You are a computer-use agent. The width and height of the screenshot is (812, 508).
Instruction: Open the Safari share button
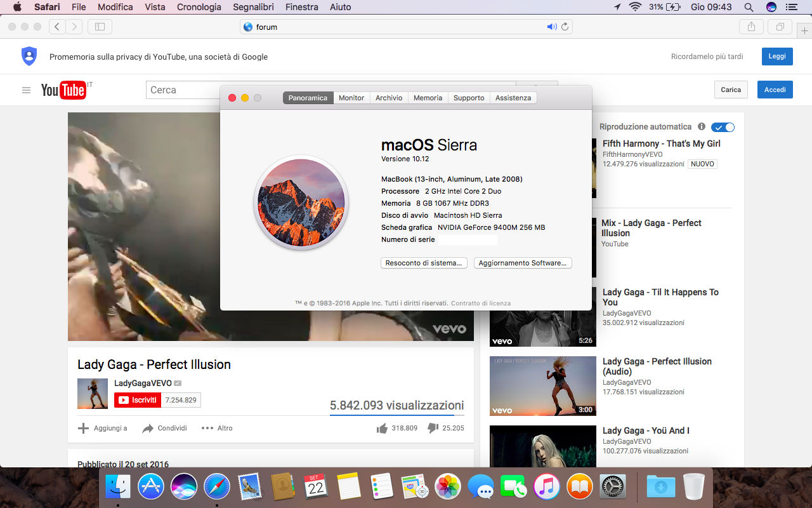[x=751, y=27]
